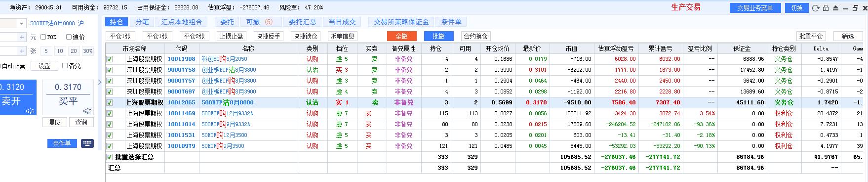Click the orange 全撤 button
Screen dimensions: 868x182
click(x=401, y=36)
